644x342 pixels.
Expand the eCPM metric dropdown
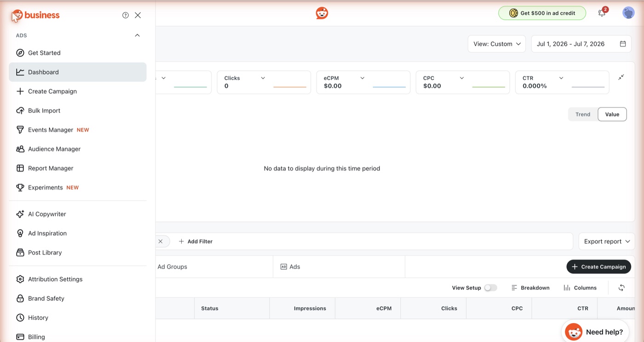point(362,78)
